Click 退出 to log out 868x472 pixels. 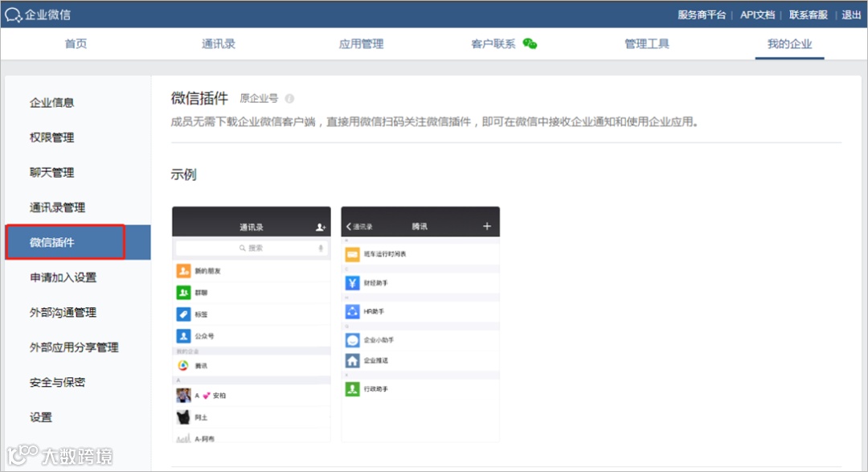[851, 15]
